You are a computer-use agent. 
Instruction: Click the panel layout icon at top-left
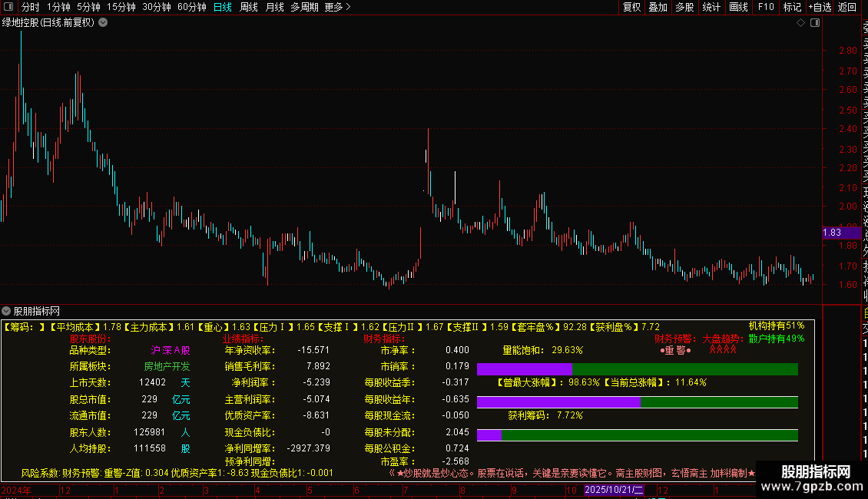[x=8, y=7]
